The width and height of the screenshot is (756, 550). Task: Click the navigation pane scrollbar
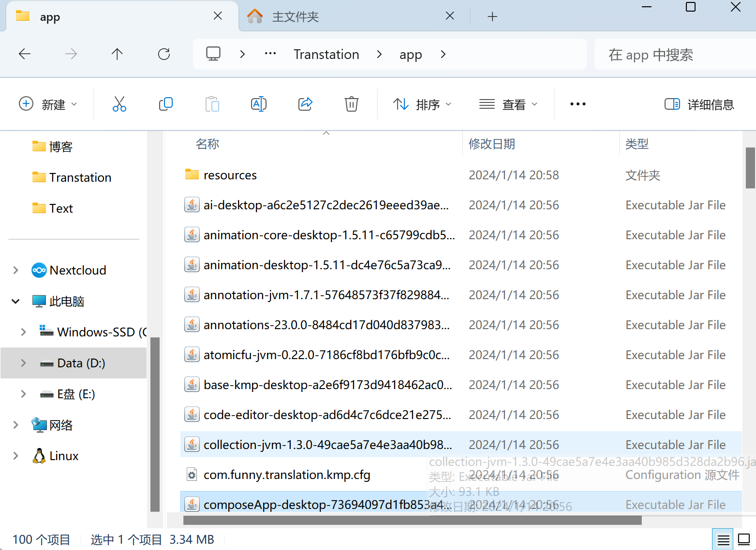tap(155, 424)
